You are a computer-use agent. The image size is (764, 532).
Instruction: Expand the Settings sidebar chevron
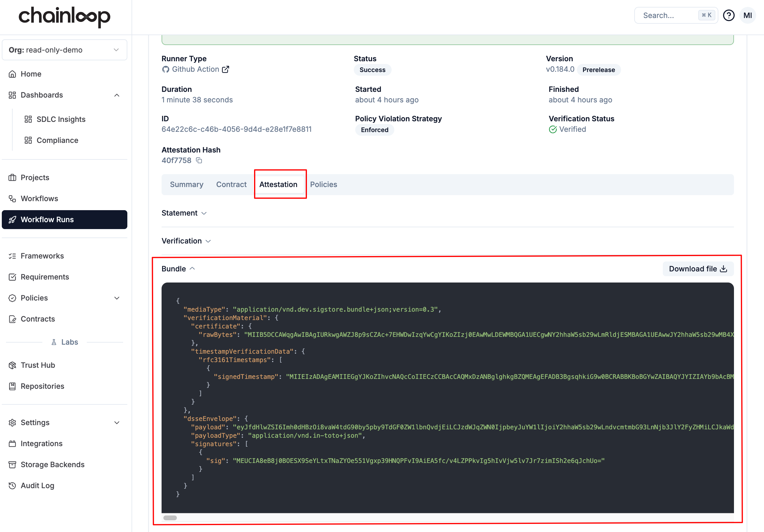[x=117, y=422]
